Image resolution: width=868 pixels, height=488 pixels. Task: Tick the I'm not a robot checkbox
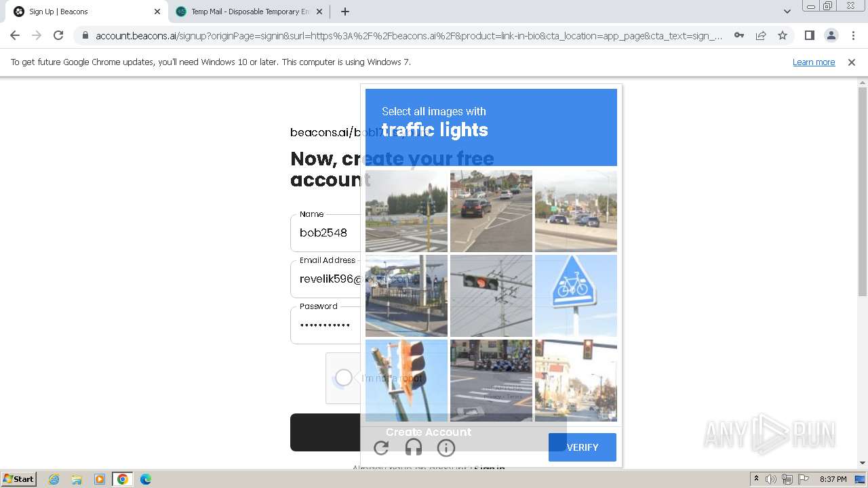click(344, 378)
